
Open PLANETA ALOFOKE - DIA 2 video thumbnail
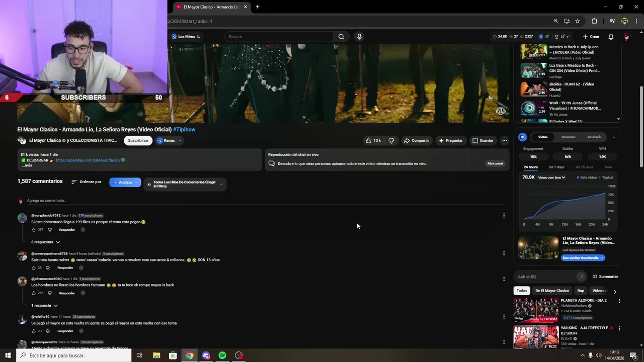[x=536, y=310]
